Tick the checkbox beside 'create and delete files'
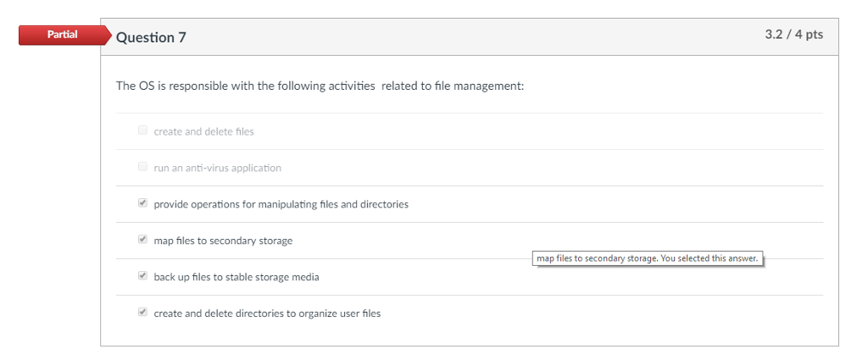 (x=142, y=130)
